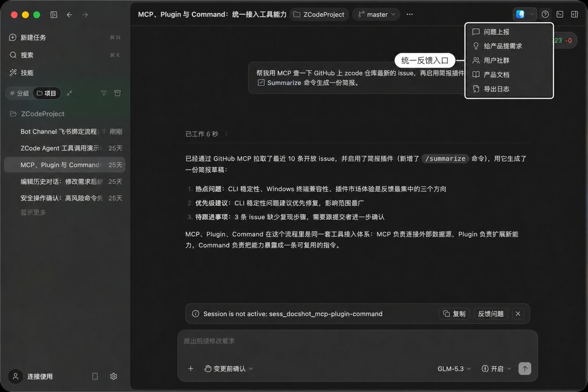Open ZCode Agent 工具调用演示 task

tap(65, 148)
